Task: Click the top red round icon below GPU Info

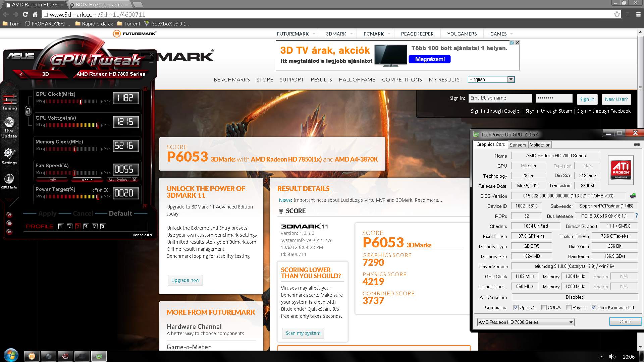Action: tap(9, 215)
